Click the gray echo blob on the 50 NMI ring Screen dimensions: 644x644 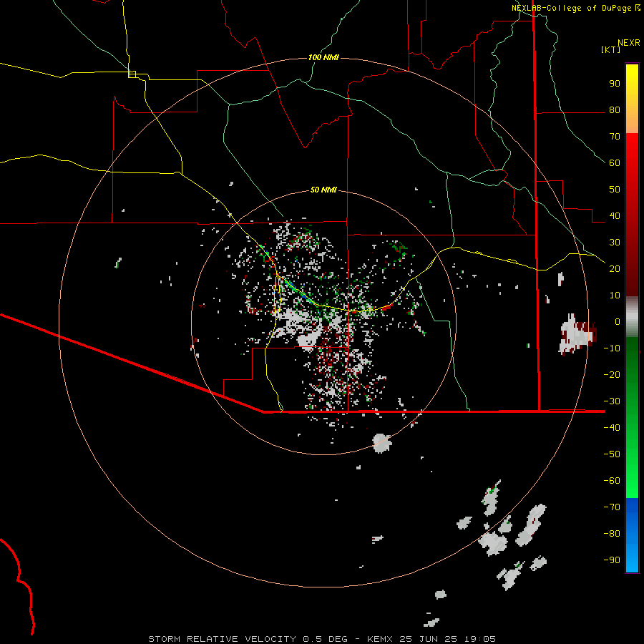(x=382, y=443)
